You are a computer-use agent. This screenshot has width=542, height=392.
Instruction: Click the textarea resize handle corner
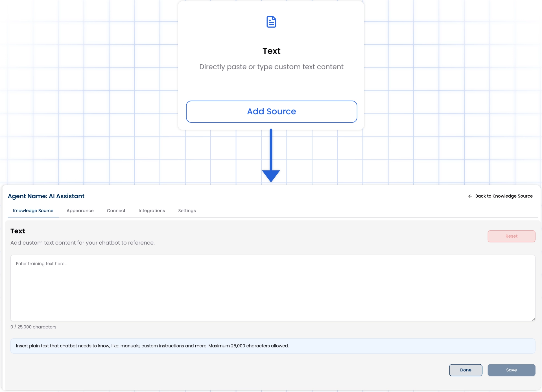pyautogui.click(x=533, y=319)
